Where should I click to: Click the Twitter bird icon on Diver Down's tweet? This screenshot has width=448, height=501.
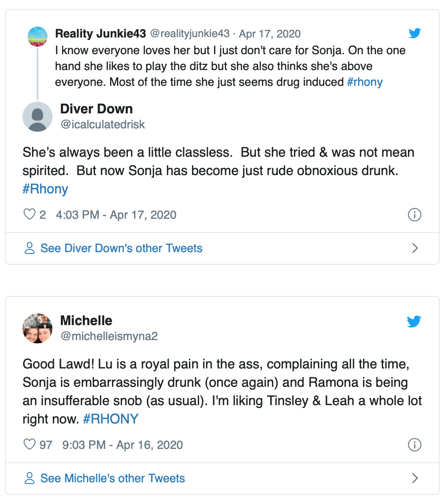point(415,33)
